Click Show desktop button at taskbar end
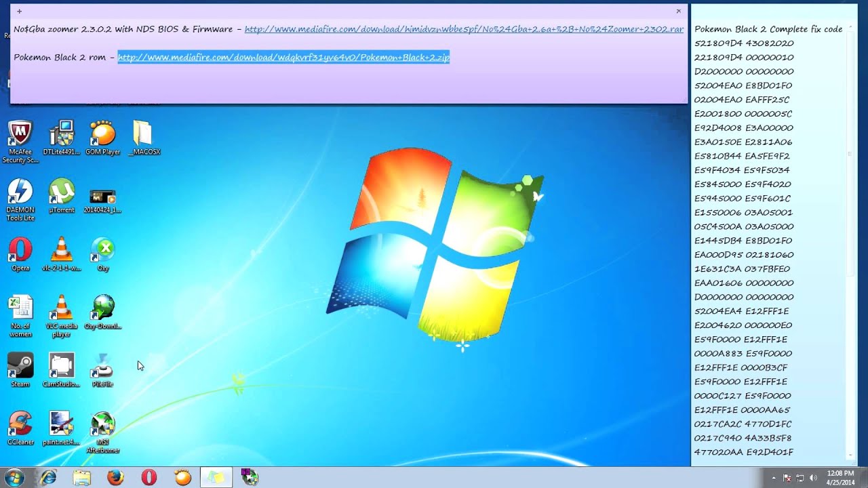Viewport: 868px width, 488px height. pos(864,477)
